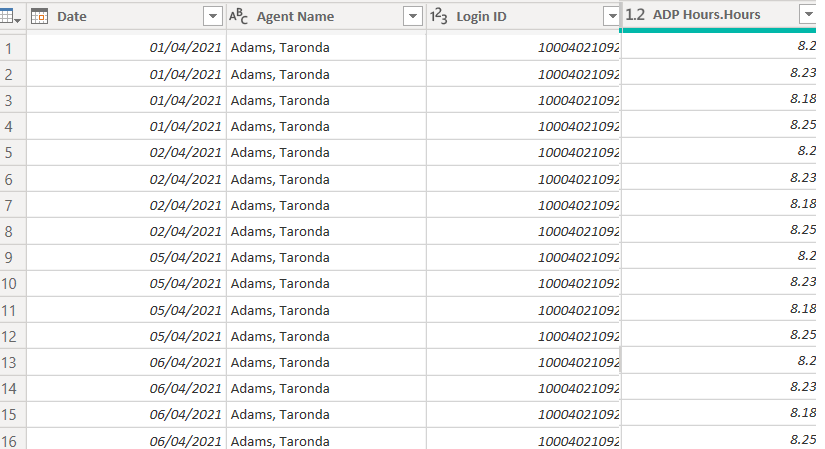Select row number 14
Screen dimensions: 825x449
13,388
